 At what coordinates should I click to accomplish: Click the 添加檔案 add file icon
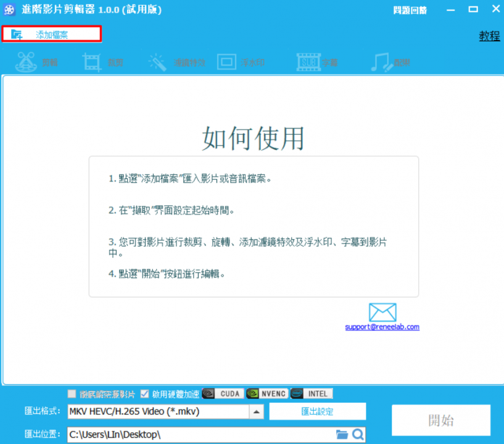pos(17,35)
